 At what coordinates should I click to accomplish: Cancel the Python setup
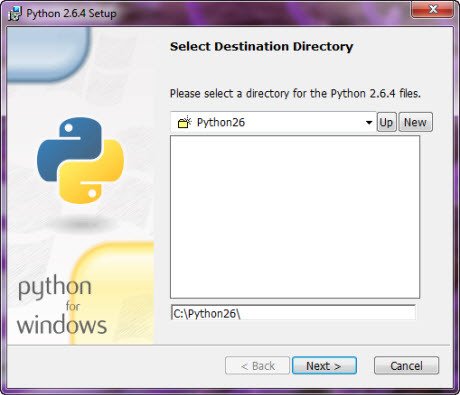point(406,366)
